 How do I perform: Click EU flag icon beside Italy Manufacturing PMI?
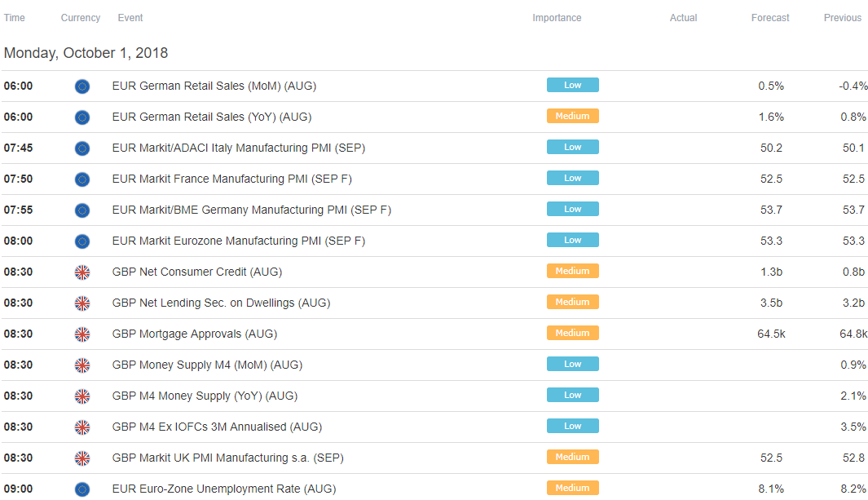click(82, 148)
